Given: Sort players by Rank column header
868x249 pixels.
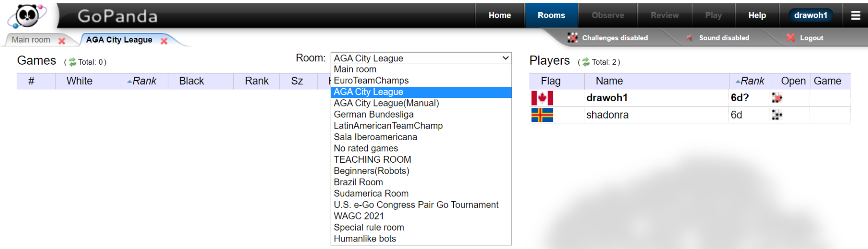Looking at the screenshot, I should click(x=751, y=81).
